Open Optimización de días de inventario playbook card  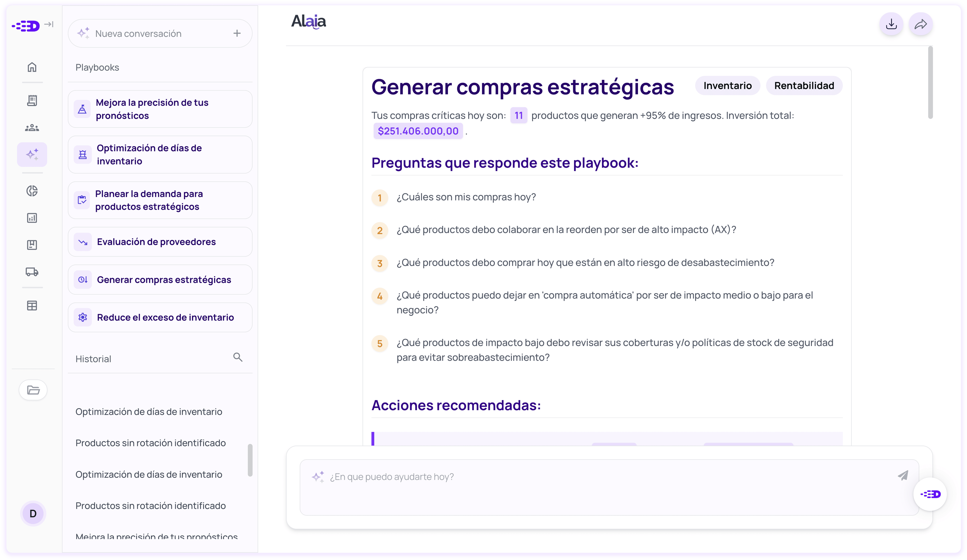[x=160, y=155]
